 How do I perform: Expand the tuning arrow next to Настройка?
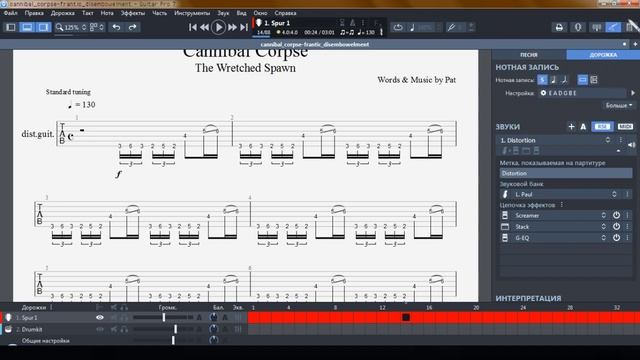pyautogui.click(x=633, y=93)
